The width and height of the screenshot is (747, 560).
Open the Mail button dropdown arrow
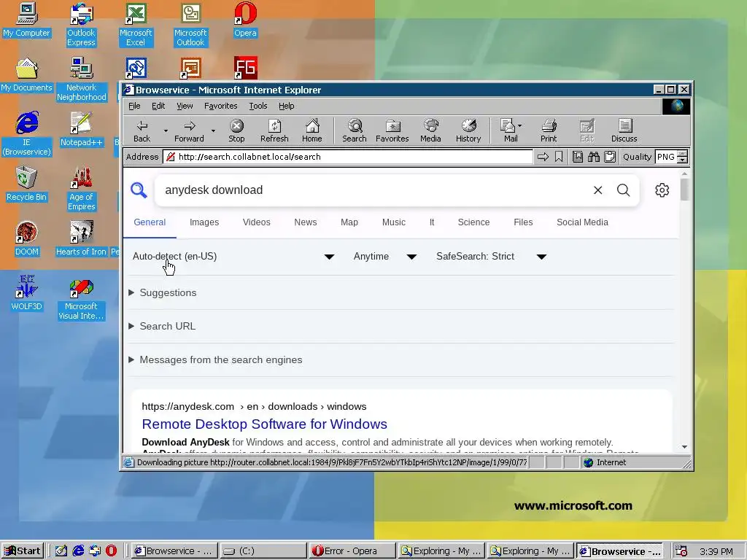[519, 125]
